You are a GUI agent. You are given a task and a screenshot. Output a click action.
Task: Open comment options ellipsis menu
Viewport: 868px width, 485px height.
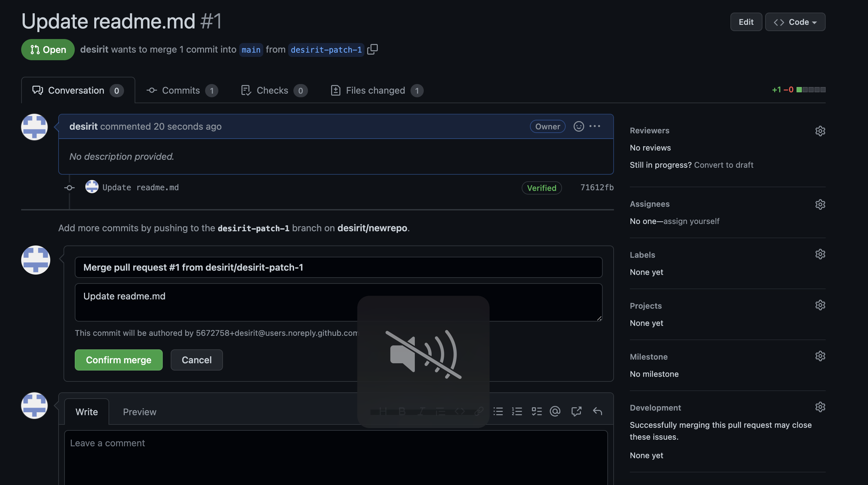pos(595,126)
